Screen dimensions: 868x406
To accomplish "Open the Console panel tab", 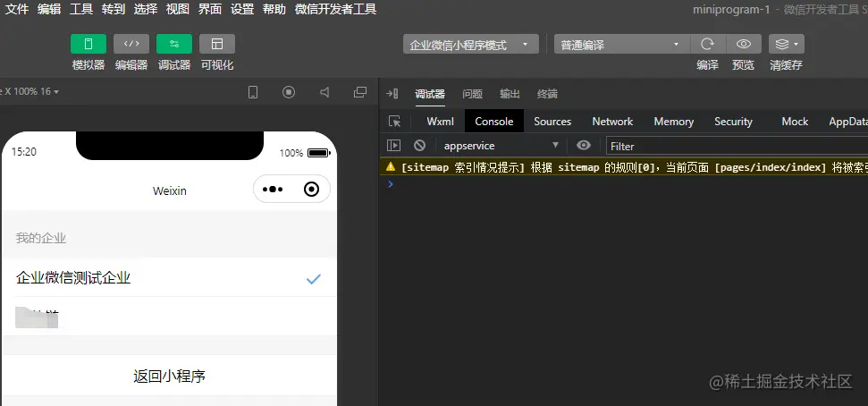I will [494, 122].
